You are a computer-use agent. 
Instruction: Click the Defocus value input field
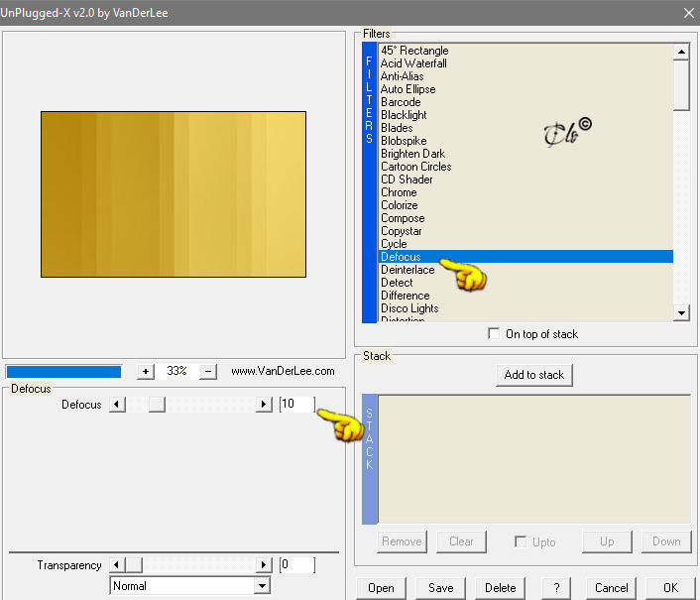pyautogui.click(x=296, y=404)
